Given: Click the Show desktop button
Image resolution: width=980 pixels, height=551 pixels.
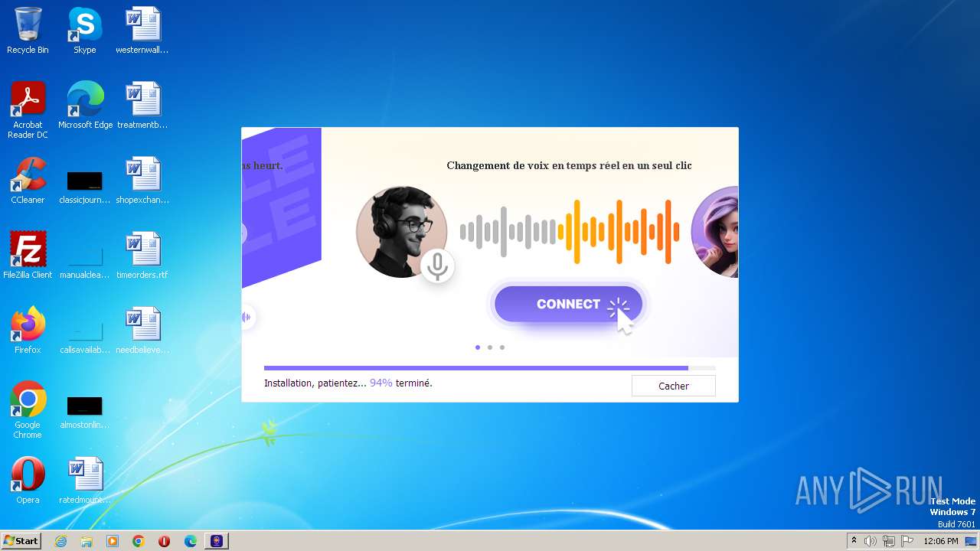Looking at the screenshot, I should coord(972,541).
